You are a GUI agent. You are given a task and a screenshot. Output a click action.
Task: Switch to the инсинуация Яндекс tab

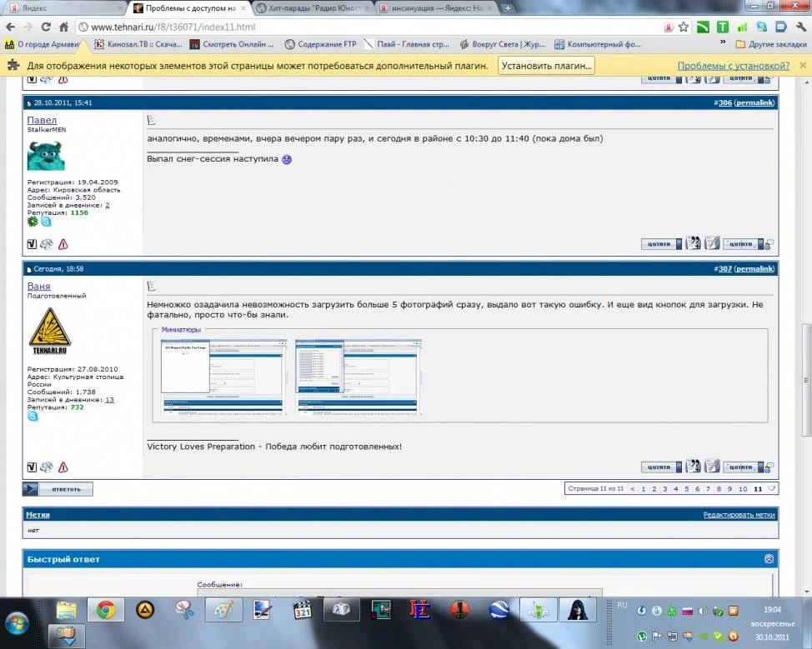pos(435,7)
